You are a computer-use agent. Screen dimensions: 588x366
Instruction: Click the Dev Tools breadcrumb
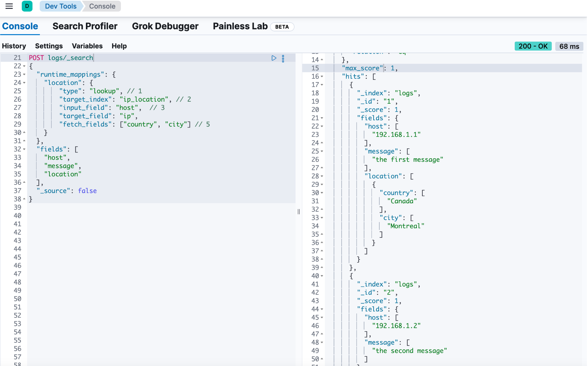pyautogui.click(x=61, y=6)
